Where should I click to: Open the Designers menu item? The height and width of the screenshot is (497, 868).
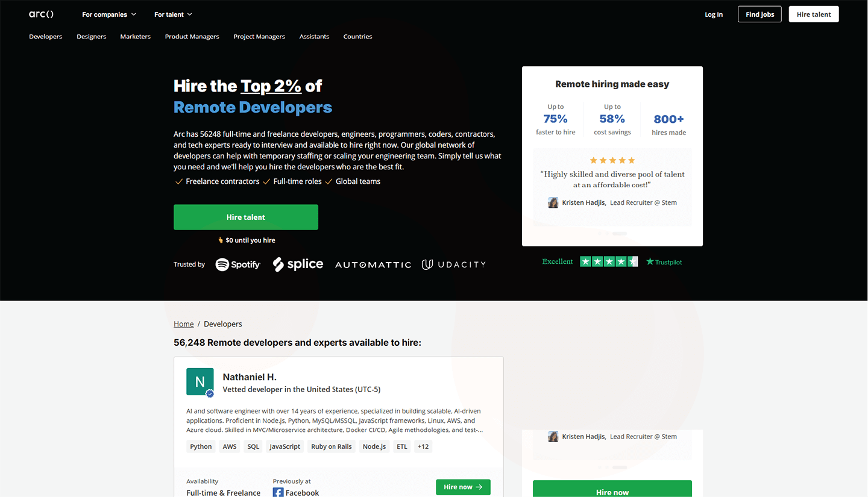(92, 37)
